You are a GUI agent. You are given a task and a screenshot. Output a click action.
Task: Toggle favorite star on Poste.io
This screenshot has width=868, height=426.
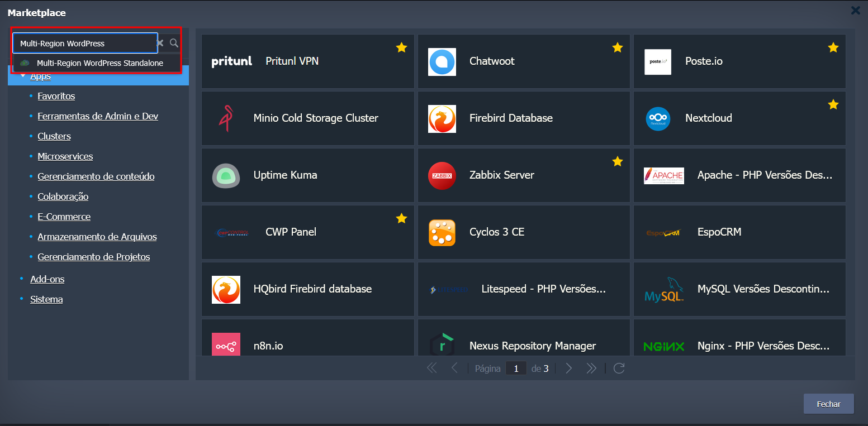tap(833, 48)
